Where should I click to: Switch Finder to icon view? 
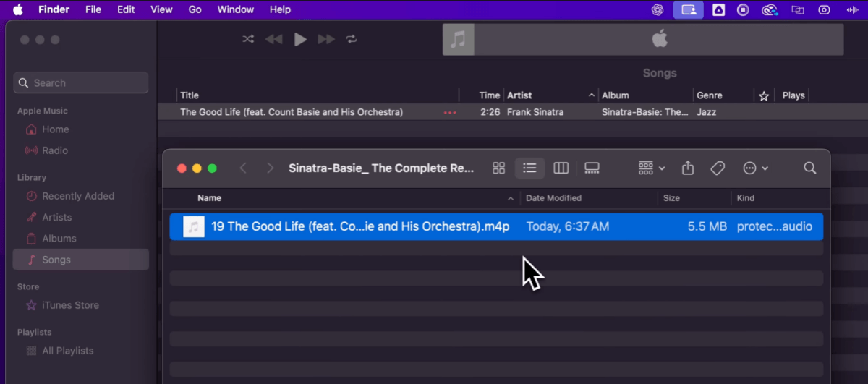point(498,168)
